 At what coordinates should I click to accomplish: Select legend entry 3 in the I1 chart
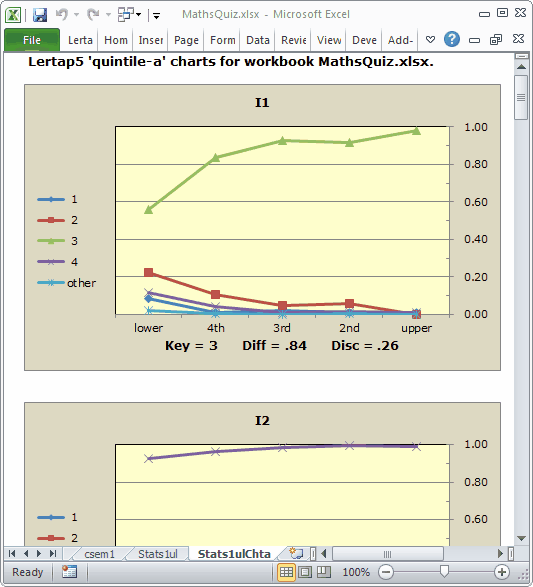coord(58,241)
